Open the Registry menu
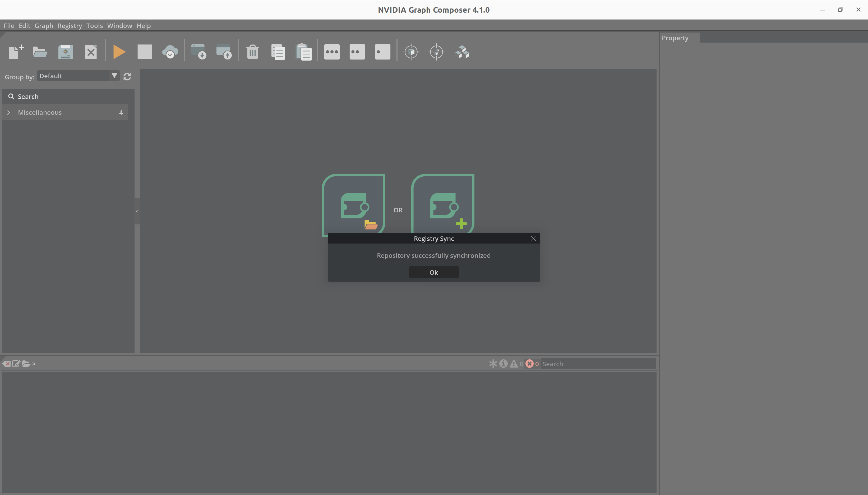Viewport: 868px width, 495px height. click(x=70, y=25)
